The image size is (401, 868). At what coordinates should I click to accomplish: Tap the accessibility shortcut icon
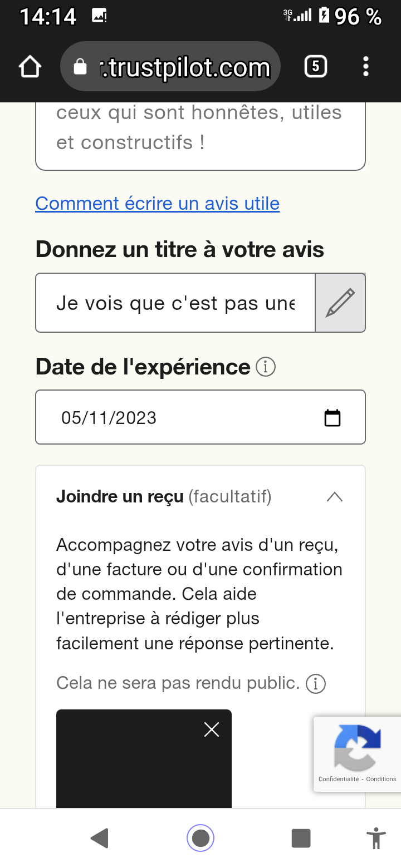pos(376,838)
